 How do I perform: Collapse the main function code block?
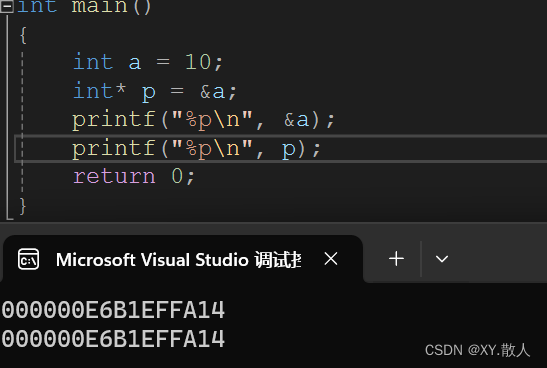pos(7,6)
